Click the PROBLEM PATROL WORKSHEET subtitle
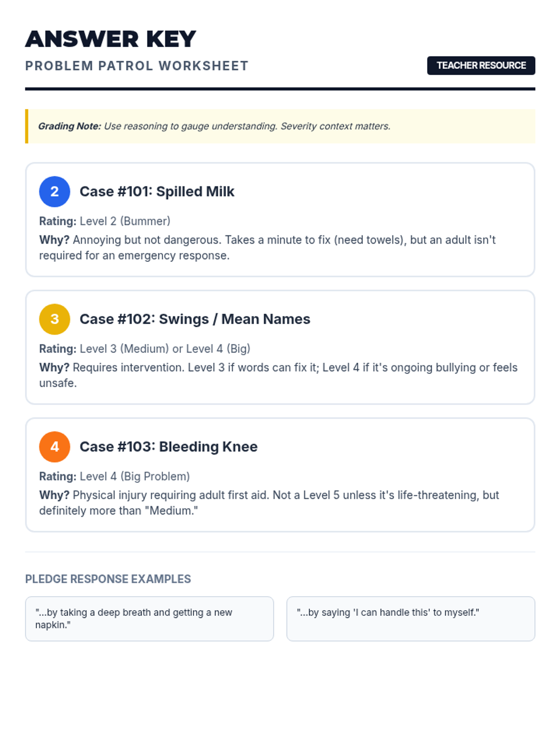Viewport: 560px width, 747px height. click(137, 66)
